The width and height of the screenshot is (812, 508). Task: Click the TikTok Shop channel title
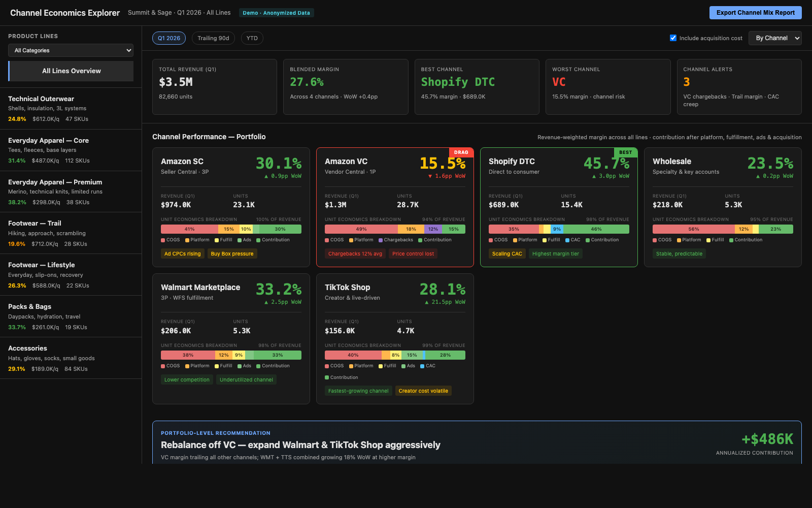coord(347,288)
